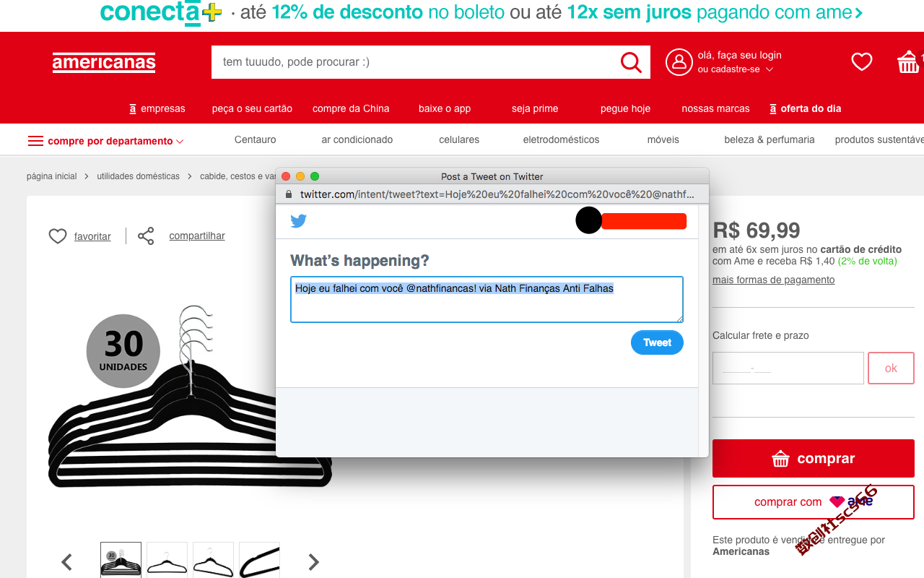Click the heart icon beside favoritar
This screenshot has width=924, height=578.
pos(58,236)
